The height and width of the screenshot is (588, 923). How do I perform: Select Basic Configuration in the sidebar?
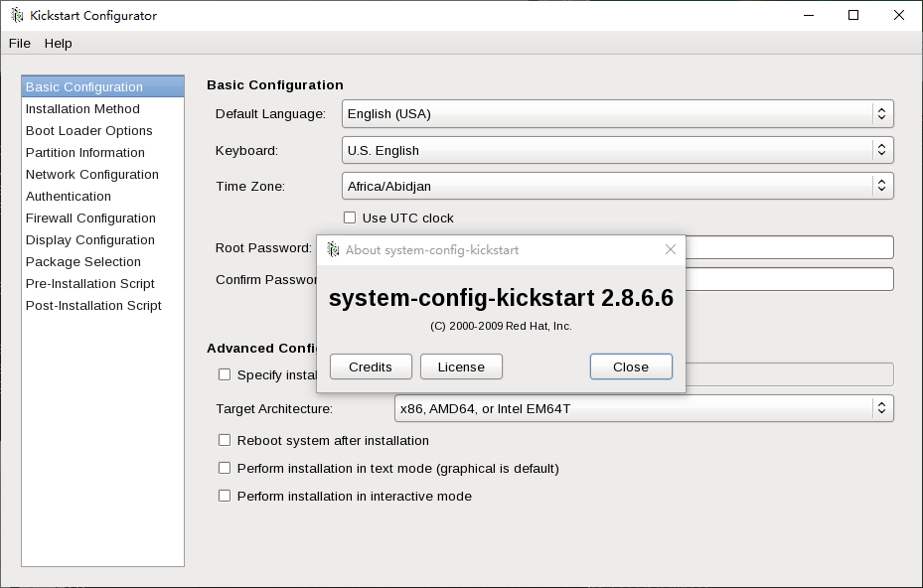(x=103, y=87)
